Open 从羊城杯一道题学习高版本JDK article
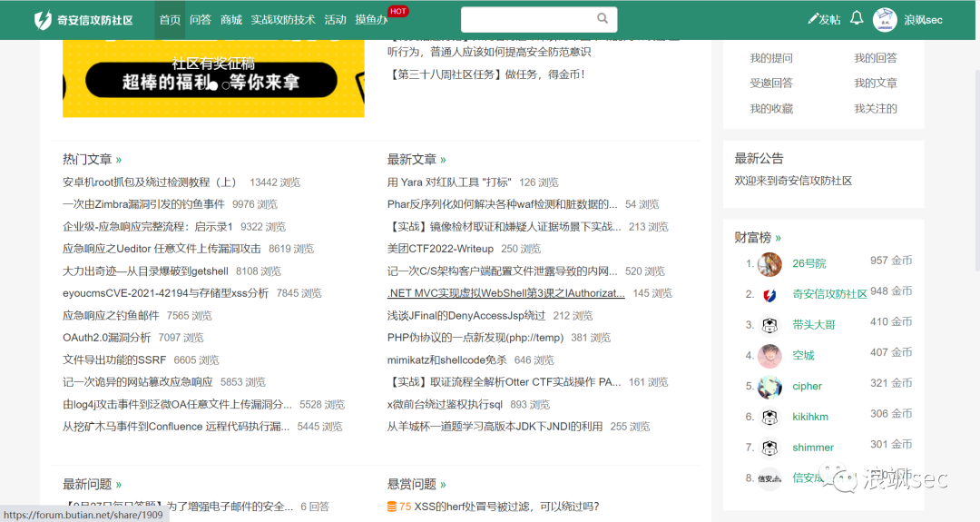 495,427
